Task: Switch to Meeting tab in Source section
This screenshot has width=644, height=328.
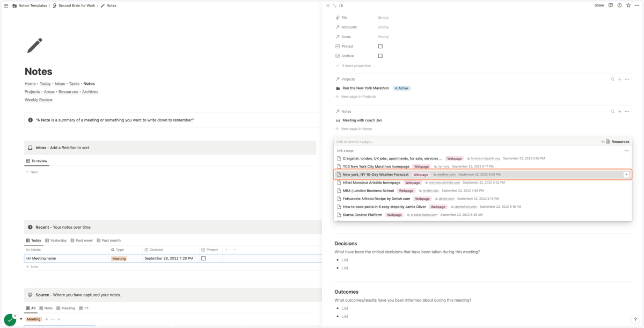Action: 65,308
